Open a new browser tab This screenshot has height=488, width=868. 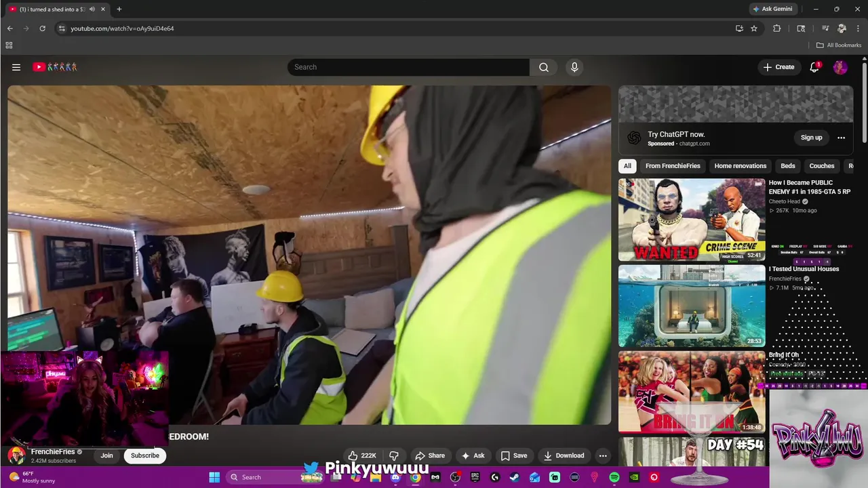119,9
